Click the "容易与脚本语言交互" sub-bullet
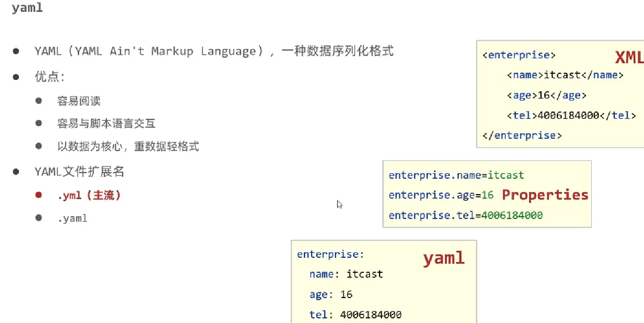Image resolution: width=644 pixels, height=323 pixels. (106, 124)
